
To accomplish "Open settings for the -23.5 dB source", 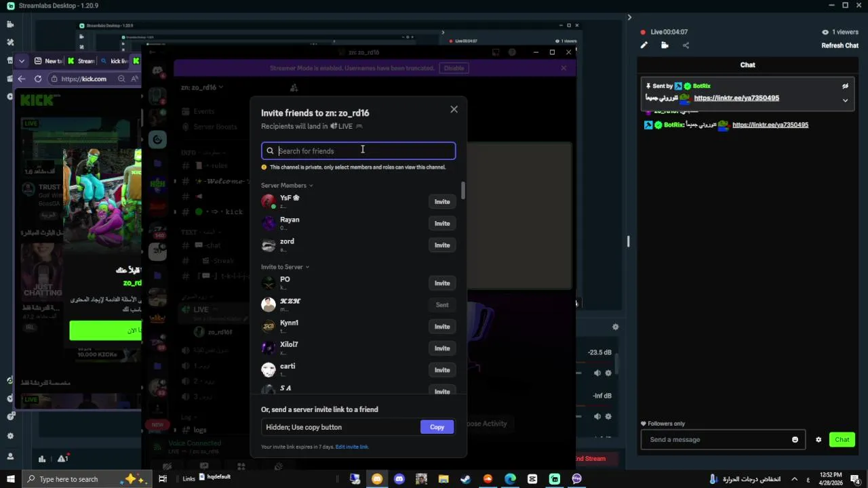I will click(x=608, y=373).
